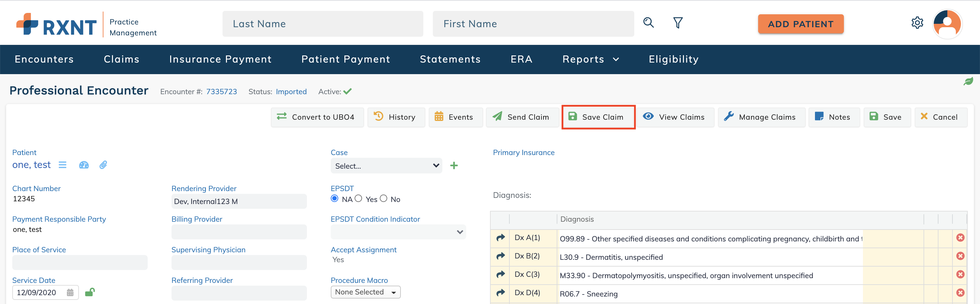Open the Procedure Macro dropdown
Image resolution: width=980 pixels, height=304 pixels.
(365, 292)
